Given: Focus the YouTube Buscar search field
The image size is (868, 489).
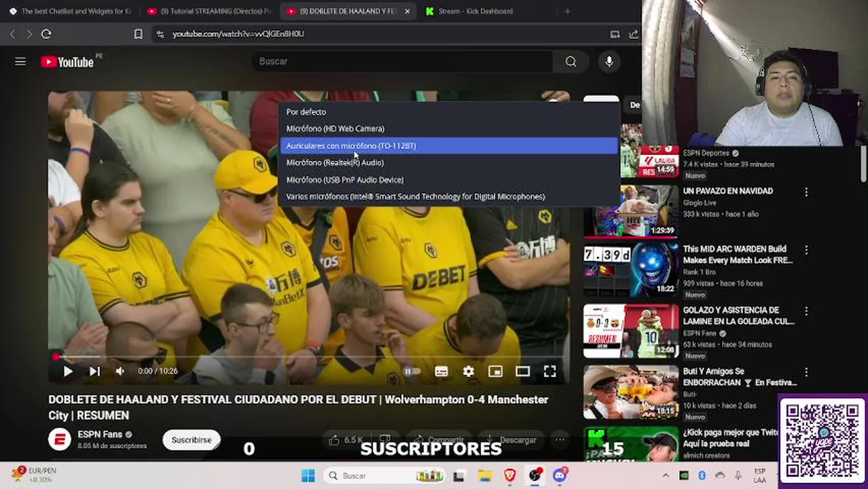Looking at the screenshot, I should 401,61.
